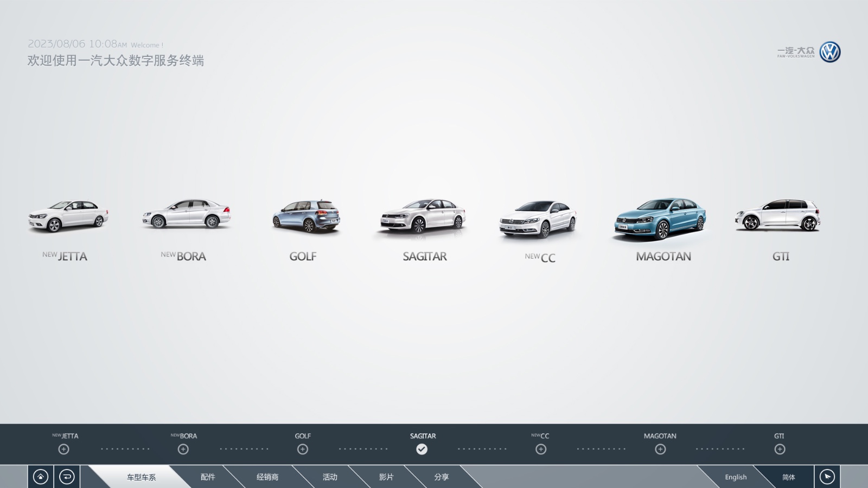Tap the back arrow icon button
The image size is (868, 488).
[67, 477]
